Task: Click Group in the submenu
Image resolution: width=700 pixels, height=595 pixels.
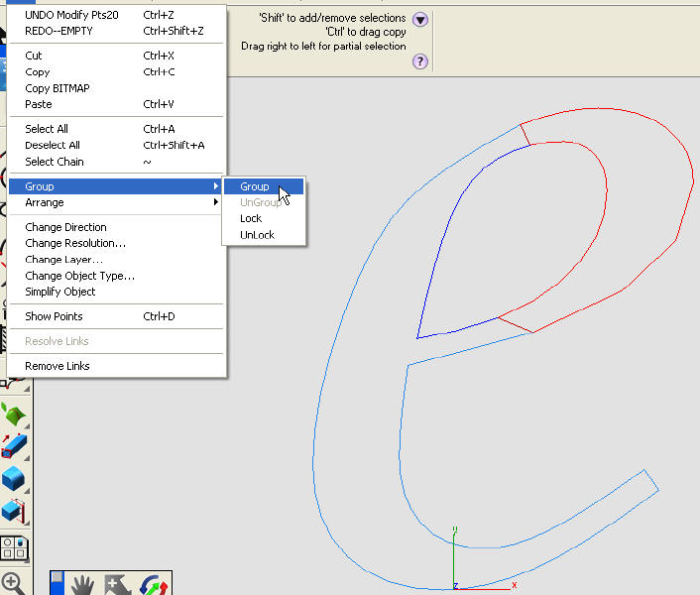Action: 264,186
